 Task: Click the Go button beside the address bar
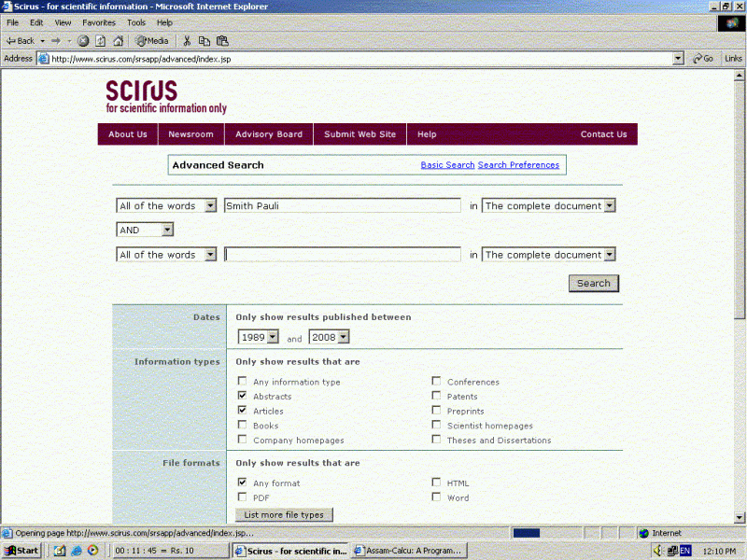[x=703, y=59]
